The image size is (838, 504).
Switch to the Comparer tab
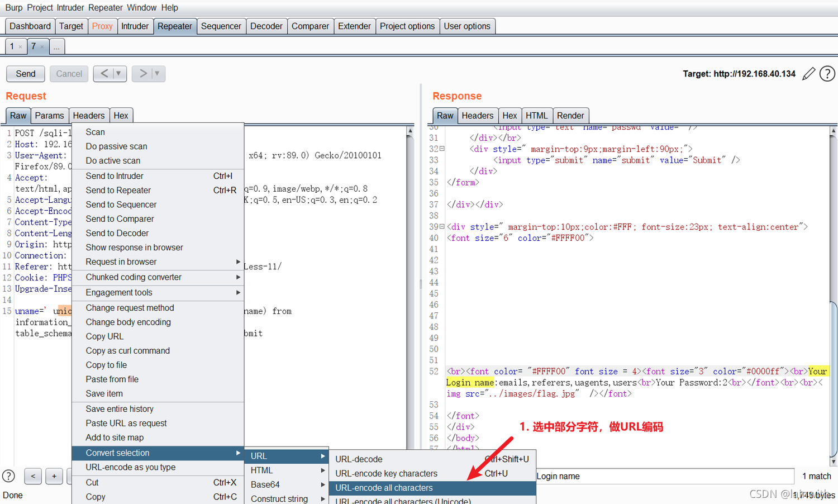pos(310,26)
